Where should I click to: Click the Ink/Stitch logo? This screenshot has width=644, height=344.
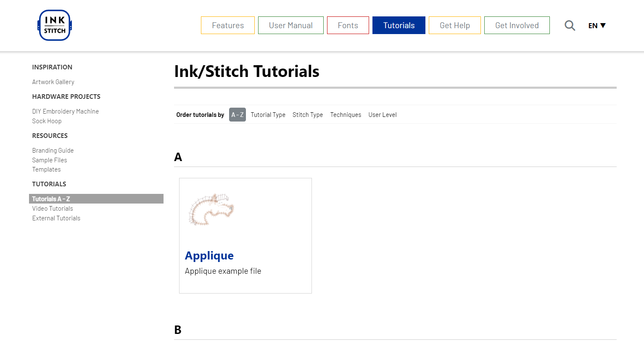point(55,25)
